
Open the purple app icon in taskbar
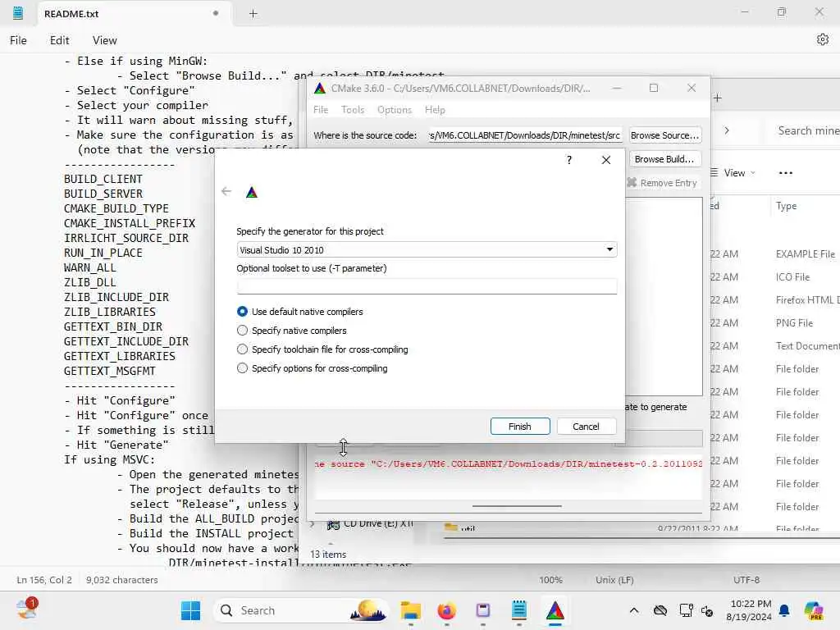[x=482, y=610]
